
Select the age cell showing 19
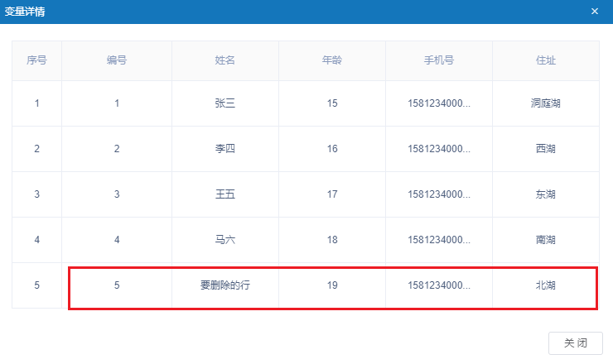(x=332, y=285)
